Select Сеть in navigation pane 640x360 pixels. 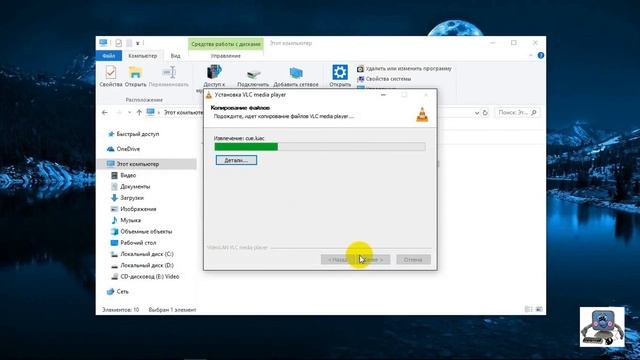118,291
